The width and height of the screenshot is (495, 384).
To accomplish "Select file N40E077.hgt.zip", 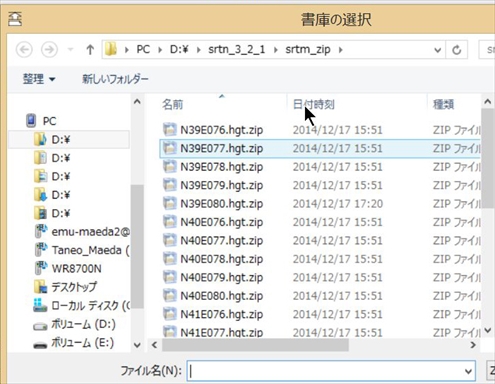I will tap(222, 240).
